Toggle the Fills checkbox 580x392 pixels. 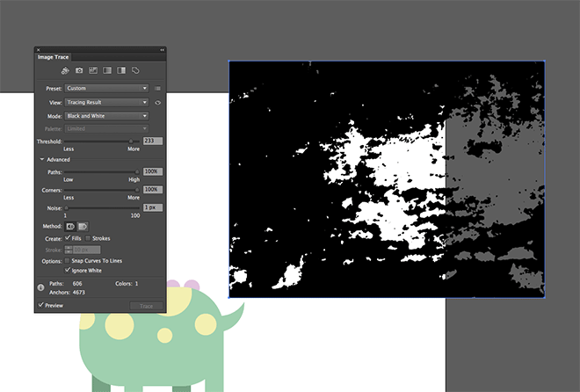tap(68, 238)
